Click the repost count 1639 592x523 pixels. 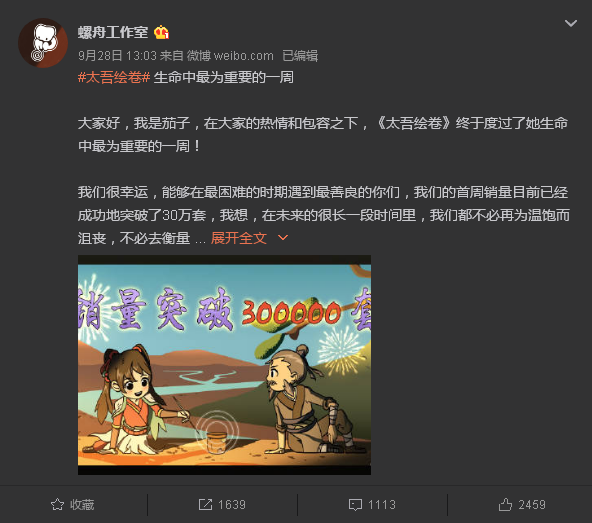pyautogui.click(x=232, y=504)
